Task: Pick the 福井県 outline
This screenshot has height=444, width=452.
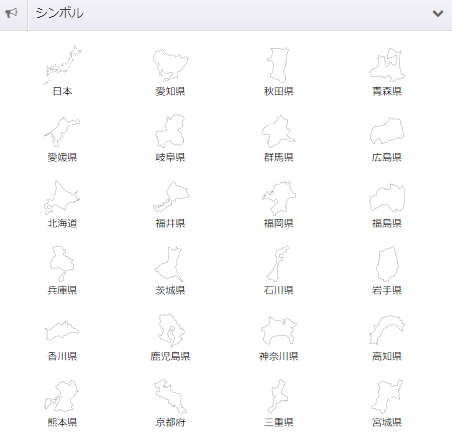Action: click(170, 203)
